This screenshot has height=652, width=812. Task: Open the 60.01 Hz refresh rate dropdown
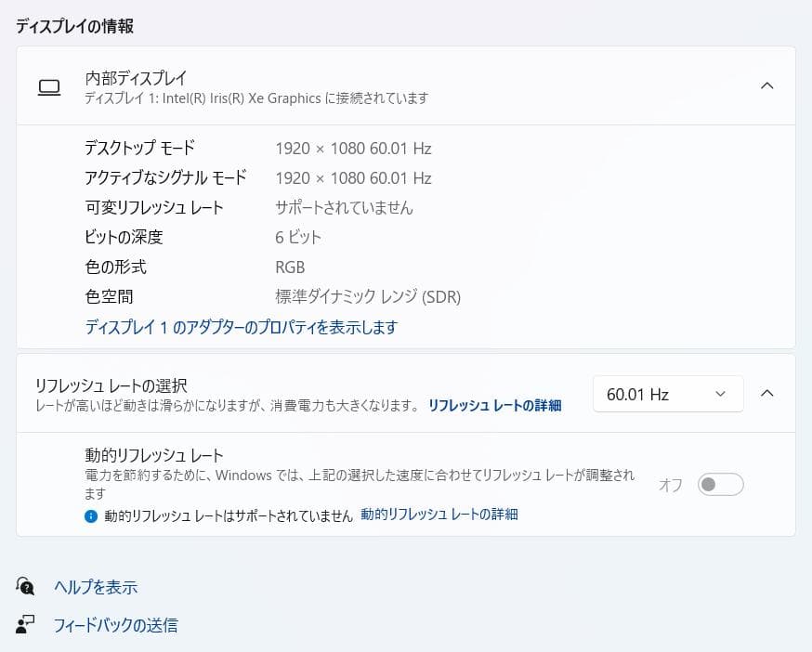click(667, 393)
